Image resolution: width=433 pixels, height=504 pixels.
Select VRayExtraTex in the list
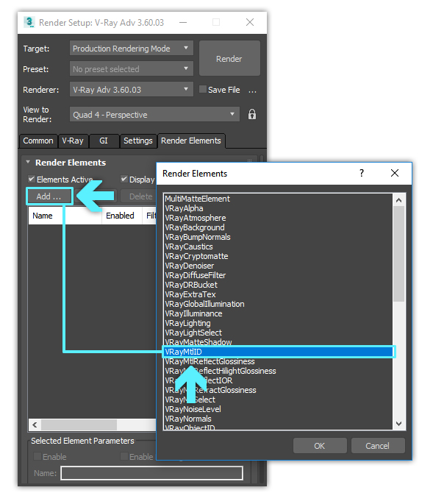[278, 294]
